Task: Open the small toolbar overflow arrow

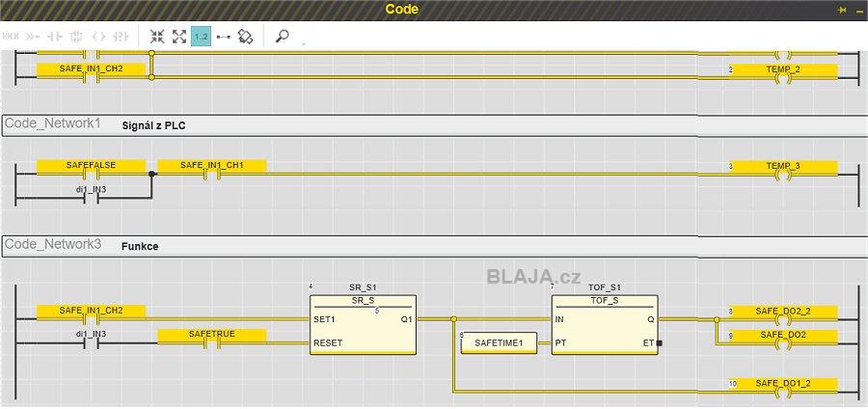Action: tap(304, 43)
